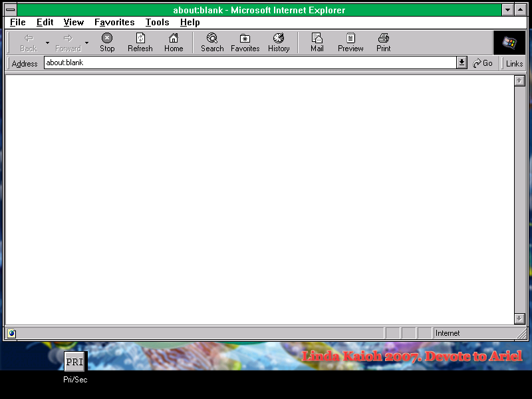This screenshot has height=399, width=532.
Task: Click the Forward arrow toolbar button
Action: [68, 43]
